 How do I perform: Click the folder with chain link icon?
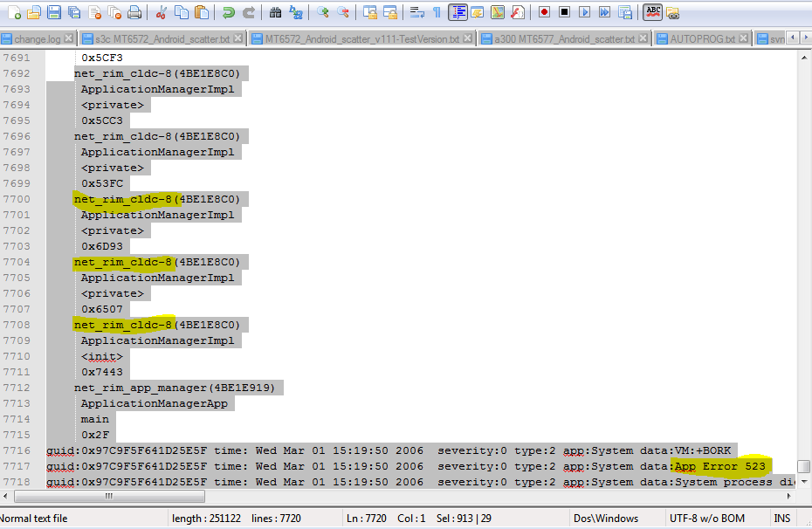(x=672, y=12)
